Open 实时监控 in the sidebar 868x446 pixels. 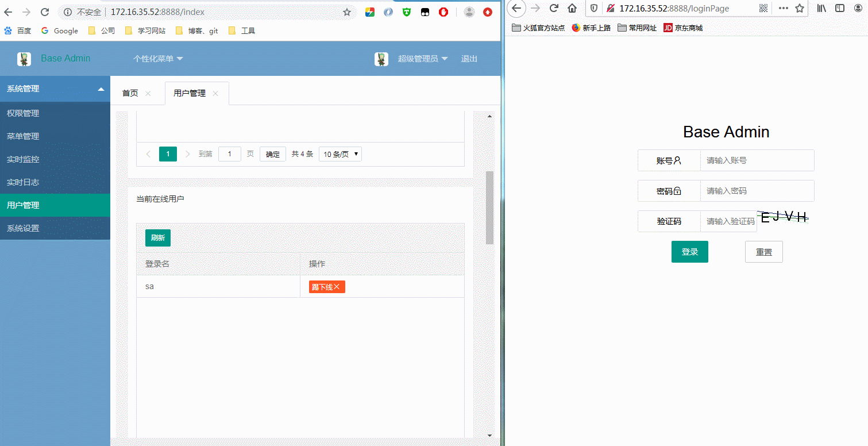pyautogui.click(x=55, y=159)
